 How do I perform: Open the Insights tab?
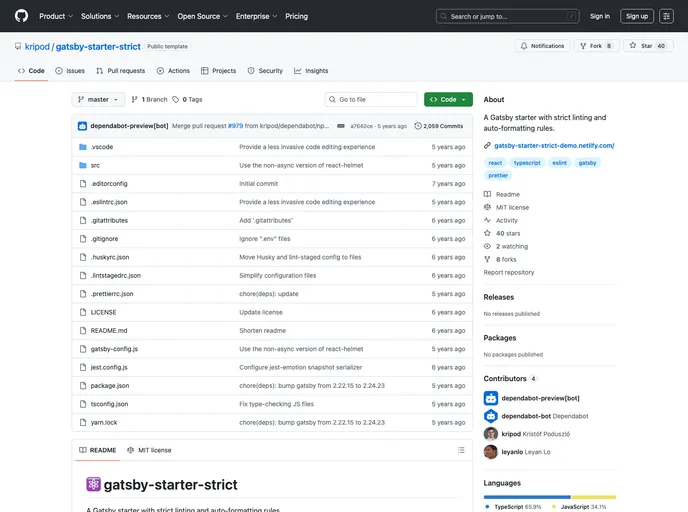coord(311,71)
